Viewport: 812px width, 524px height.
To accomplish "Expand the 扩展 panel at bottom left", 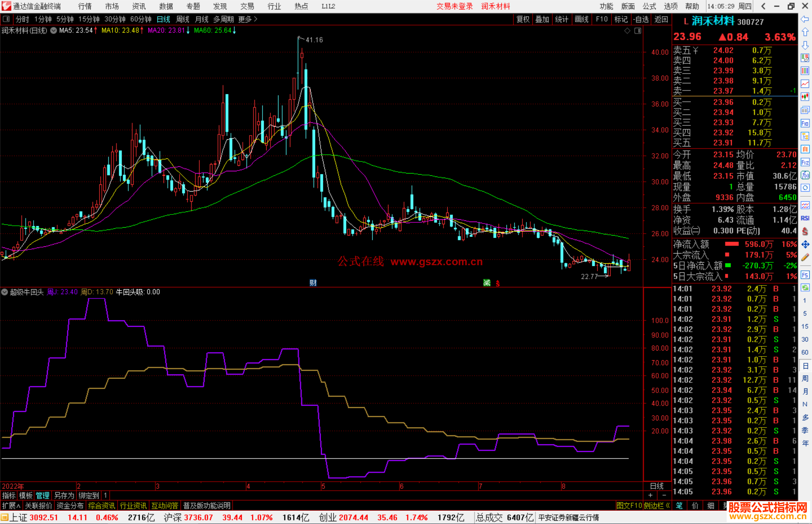I will pyautogui.click(x=11, y=506).
